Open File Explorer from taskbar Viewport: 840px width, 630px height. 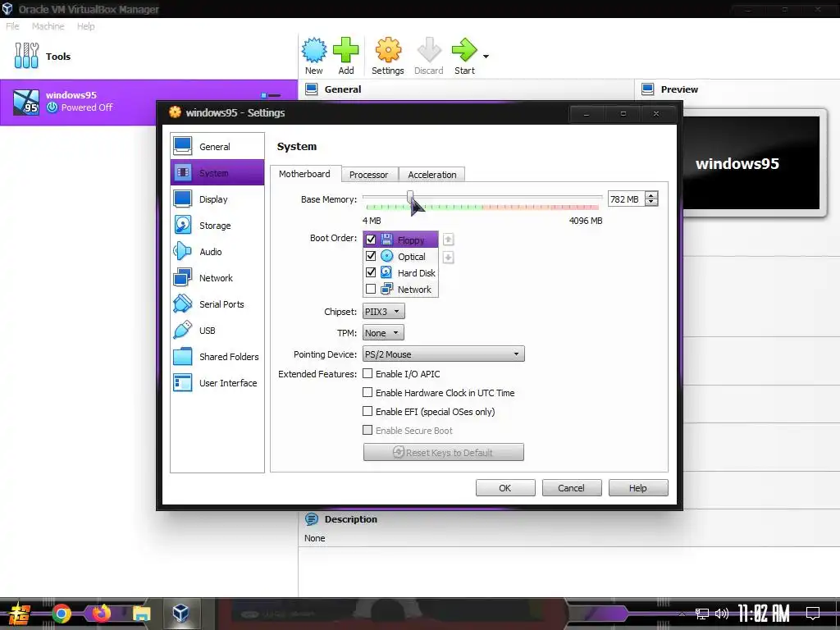141,614
